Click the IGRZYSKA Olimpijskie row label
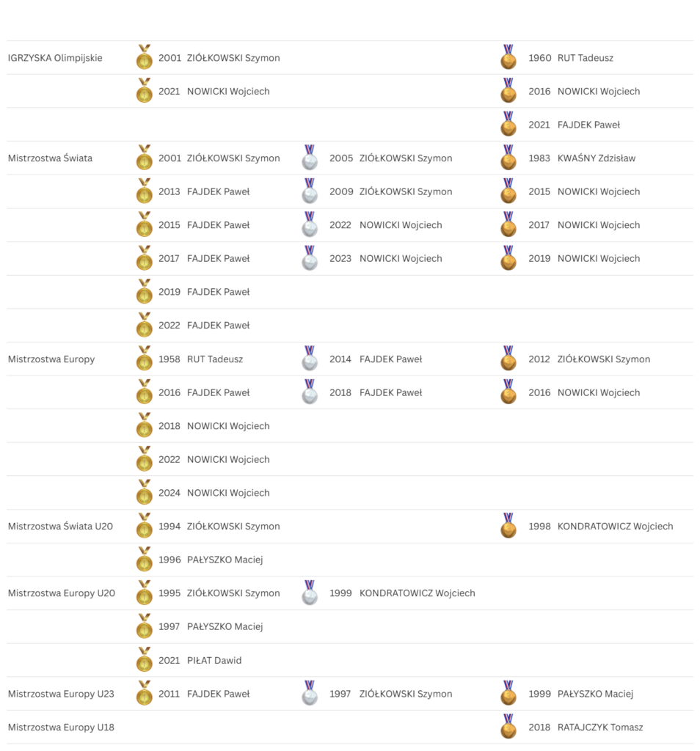 point(55,58)
